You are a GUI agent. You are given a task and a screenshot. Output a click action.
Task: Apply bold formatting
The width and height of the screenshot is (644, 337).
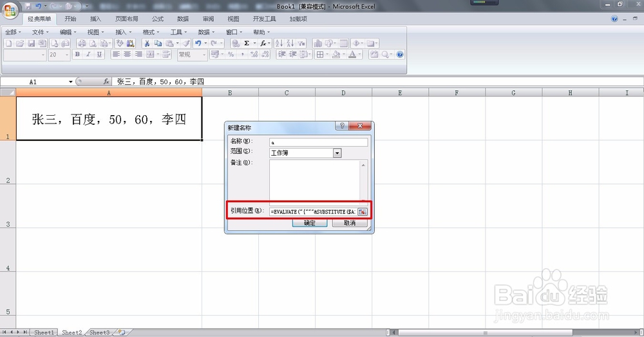[x=77, y=55]
